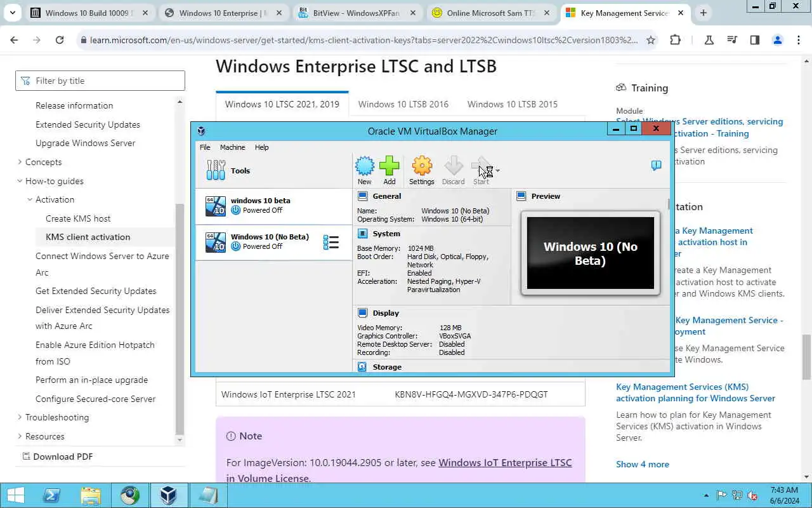Open the File menu in VirtualBox
This screenshot has width=812, height=508.
(205, 147)
